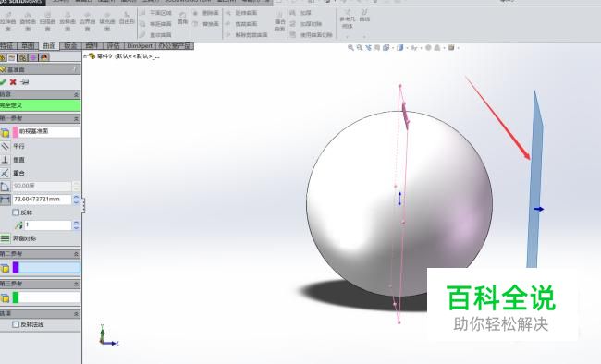Click the help question mark in 基准面 header
The height and width of the screenshot is (364, 601).
[x=74, y=69]
